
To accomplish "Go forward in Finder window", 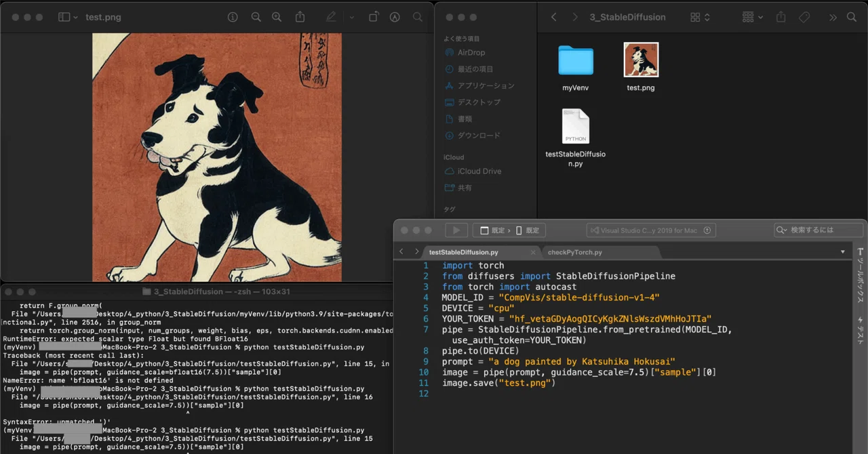I will [576, 17].
